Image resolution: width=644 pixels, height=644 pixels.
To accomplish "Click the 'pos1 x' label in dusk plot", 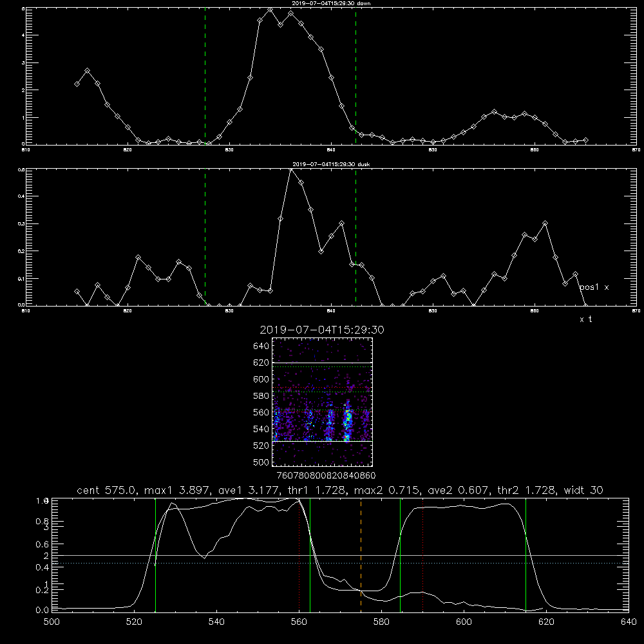I will point(594,287).
